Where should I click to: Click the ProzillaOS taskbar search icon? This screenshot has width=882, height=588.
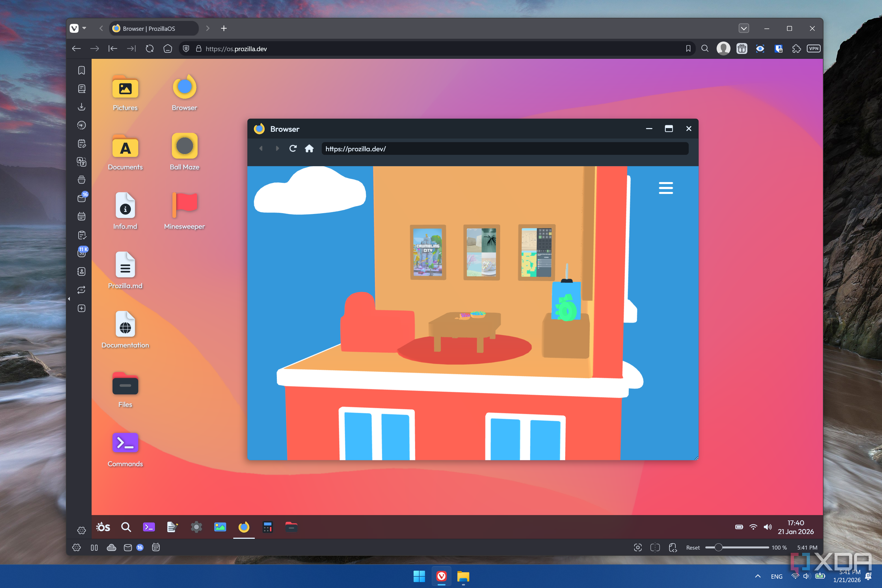point(126,527)
